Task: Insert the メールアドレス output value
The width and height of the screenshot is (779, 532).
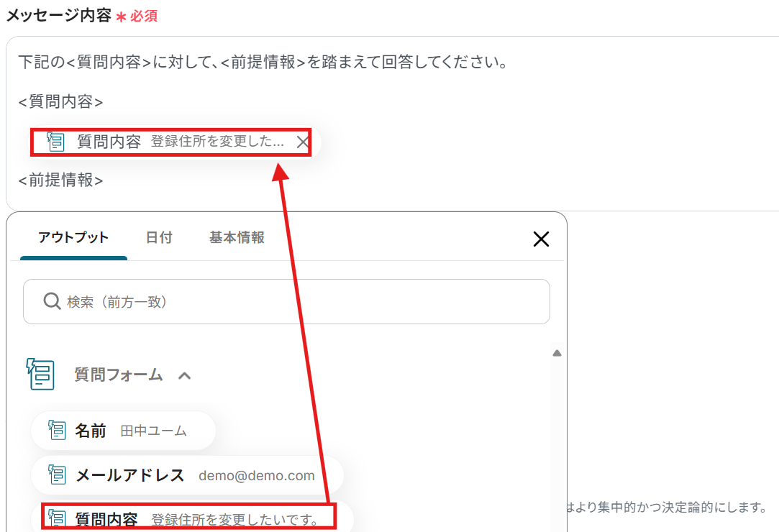Action: pos(187,475)
